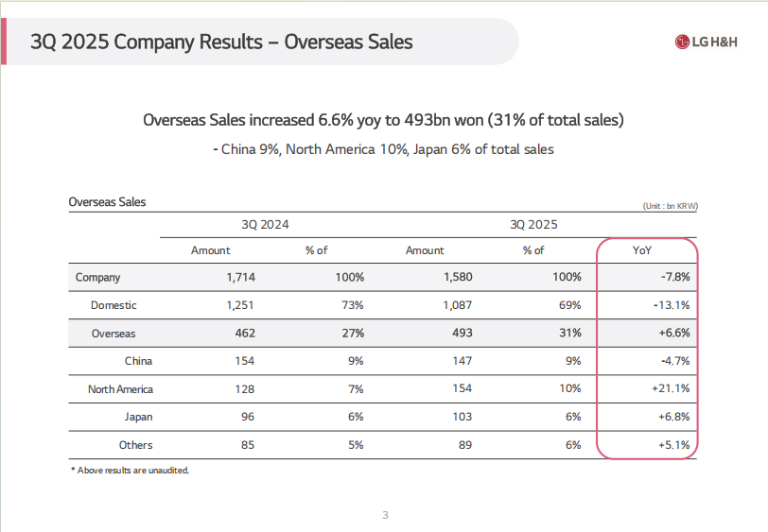This screenshot has height=532, width=768.
Task: Click the "China" row label
Action: coord(138,361)
